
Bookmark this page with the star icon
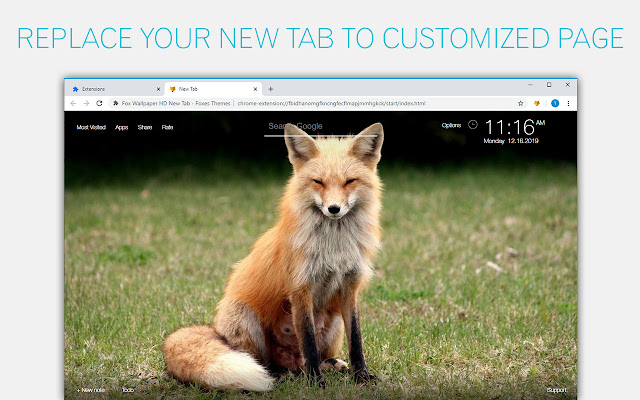click(520, 103)
